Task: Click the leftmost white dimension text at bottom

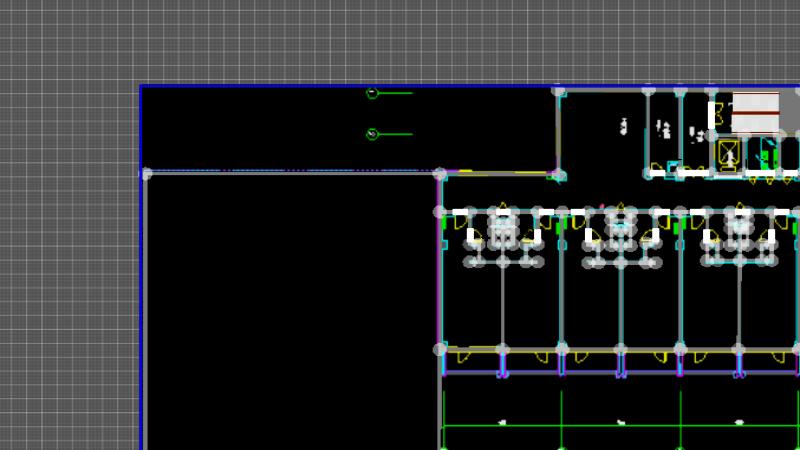Action: click(x=502, y=422)
